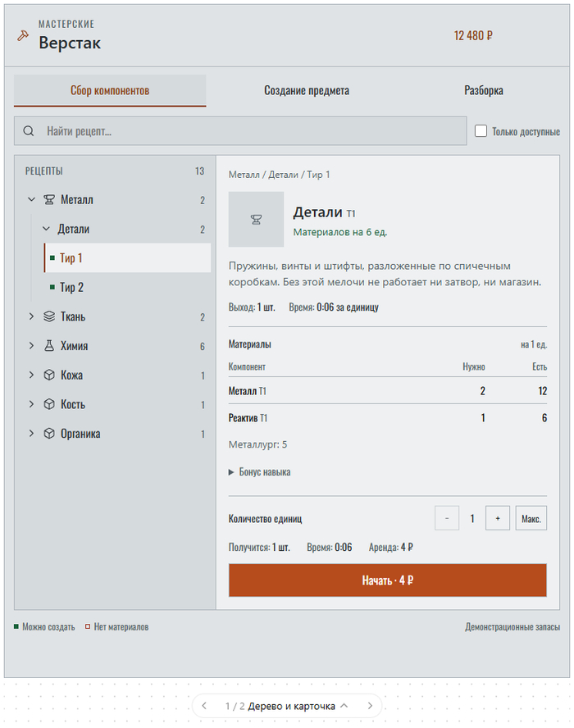
Task: Expand the Бонус навыка disclosure triangle
Action: tap(231, 472)
